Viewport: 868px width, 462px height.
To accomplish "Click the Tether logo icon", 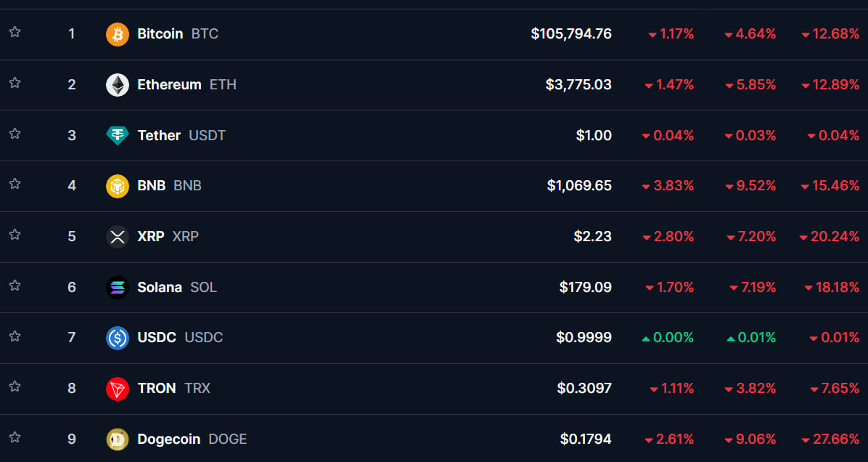I will (x=118, y=136).
